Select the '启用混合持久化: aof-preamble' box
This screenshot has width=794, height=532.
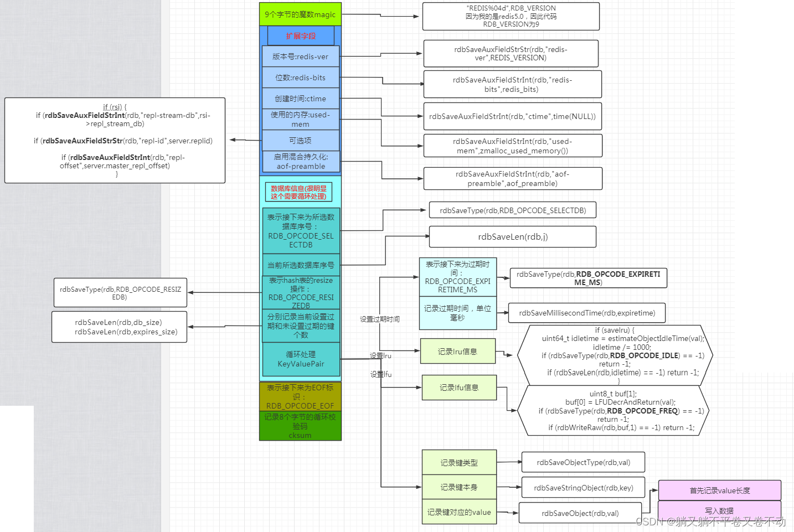tap(301, 162)
